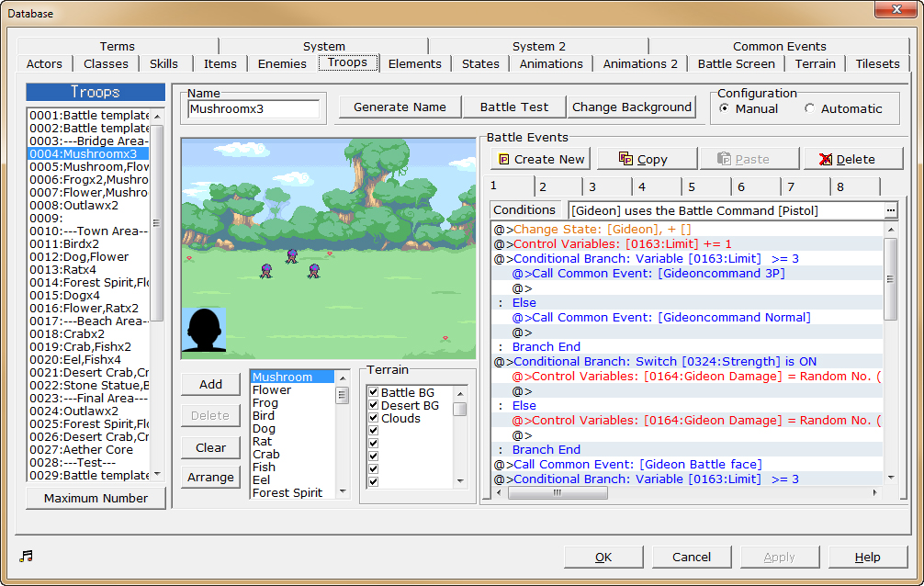This screenshot has width=924, height=586.
Task: Open the Maximum Number dialog
Action: [x=96, y=498]
